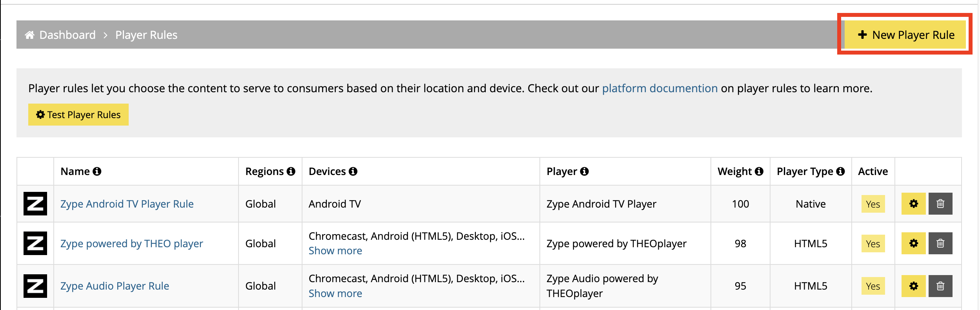The image size is (980, 310).
Task: Expand Show more devices for Audio Player Rule
Action: pos(335,294)
